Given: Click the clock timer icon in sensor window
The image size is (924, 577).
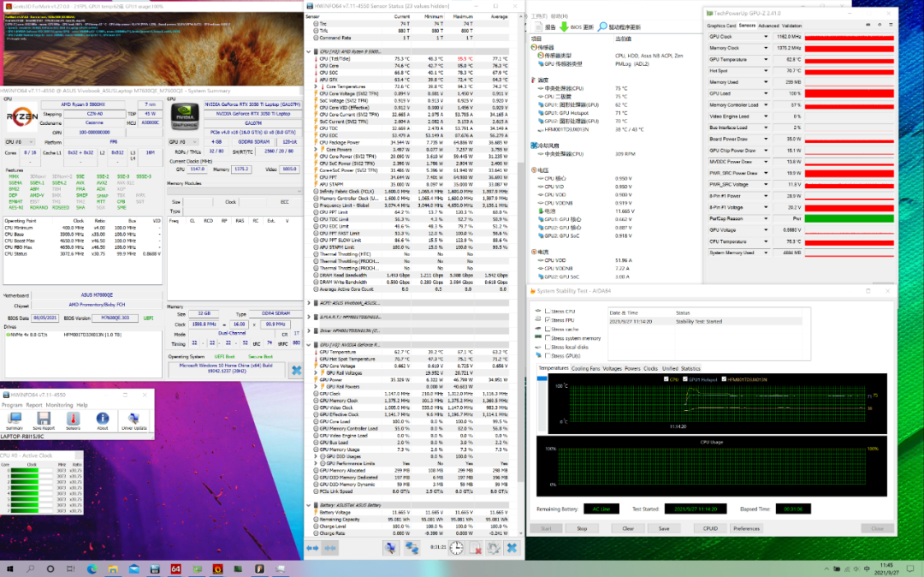Looking at the screenshot, I should [x=457, y=548].
